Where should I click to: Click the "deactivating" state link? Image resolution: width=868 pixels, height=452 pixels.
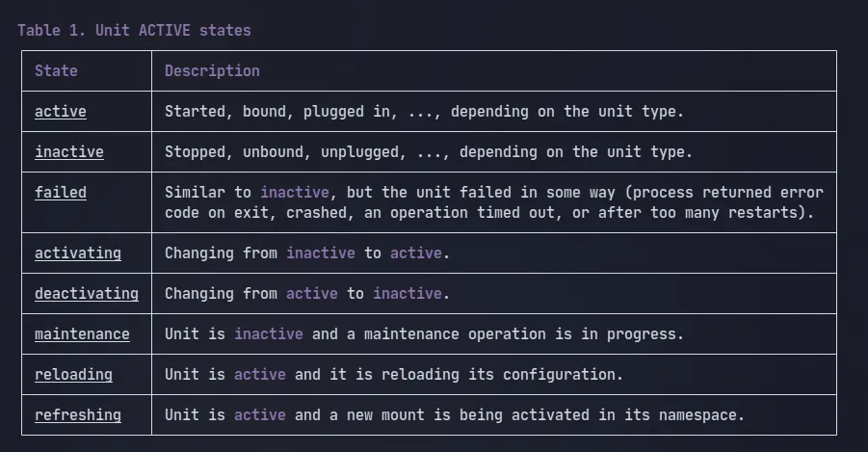(x=86, y=294)
